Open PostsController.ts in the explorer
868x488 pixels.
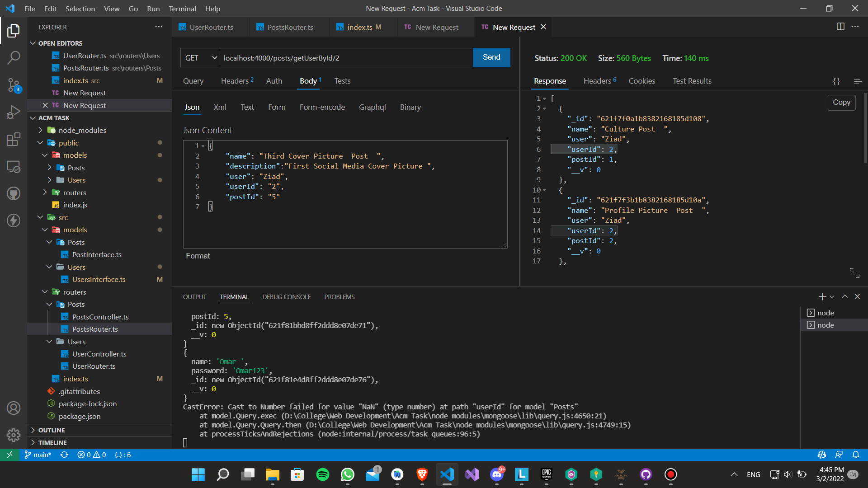coord(100,317)
